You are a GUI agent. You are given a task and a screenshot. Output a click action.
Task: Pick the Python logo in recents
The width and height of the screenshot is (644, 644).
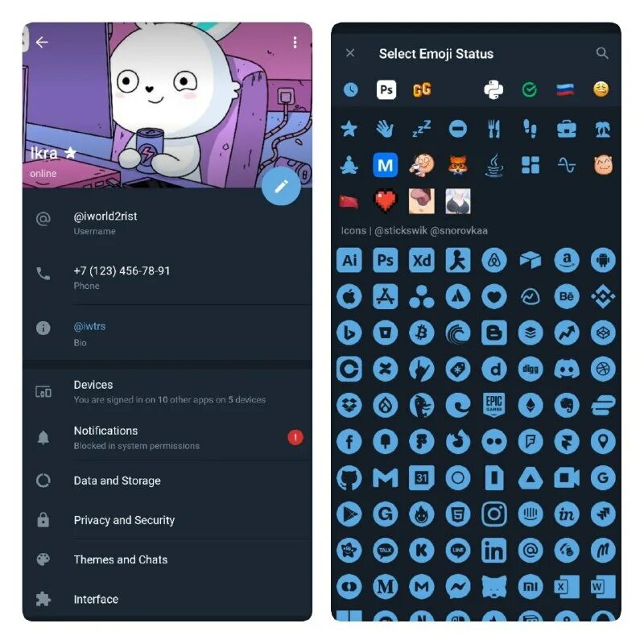[x=493, y=89]
